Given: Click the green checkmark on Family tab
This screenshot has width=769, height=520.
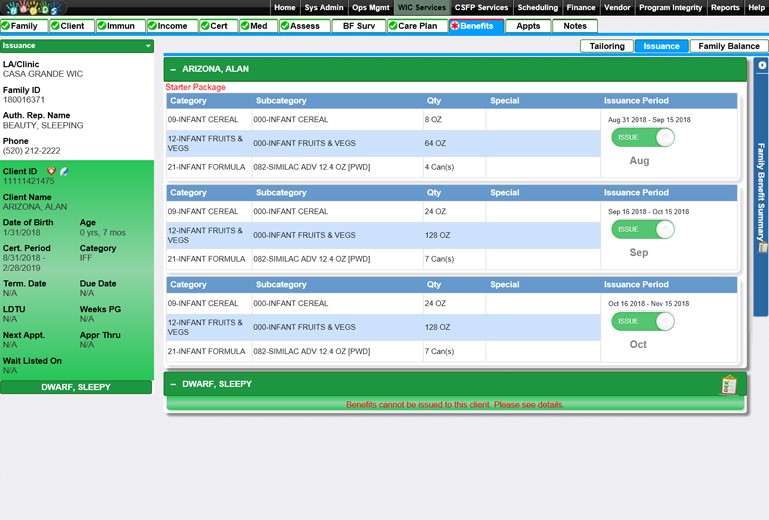Looking at the screenshot, I should (x=6, y=26).
